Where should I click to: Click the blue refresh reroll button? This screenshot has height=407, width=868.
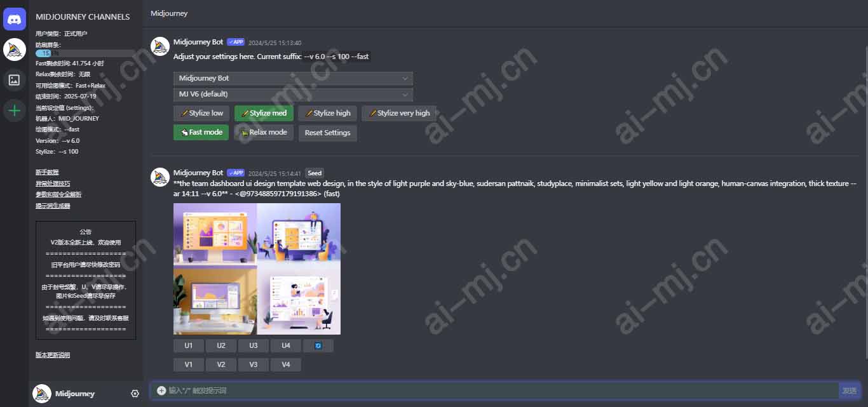coord(318,345)
